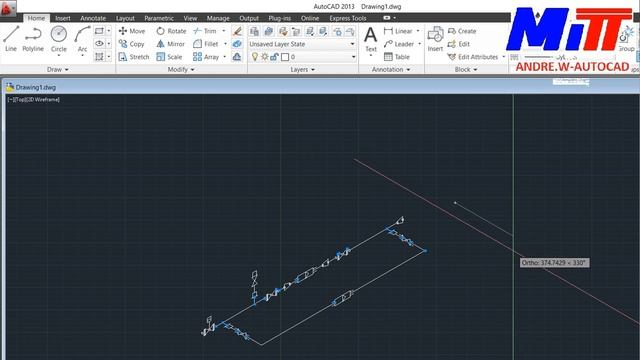Select the Hatch tool icon

99,57
